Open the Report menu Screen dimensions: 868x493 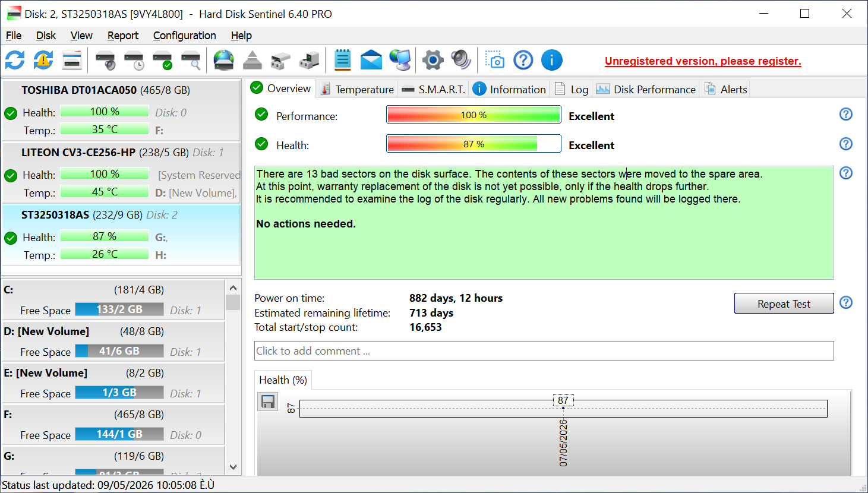pyautogui.click(x=123, y=36)
